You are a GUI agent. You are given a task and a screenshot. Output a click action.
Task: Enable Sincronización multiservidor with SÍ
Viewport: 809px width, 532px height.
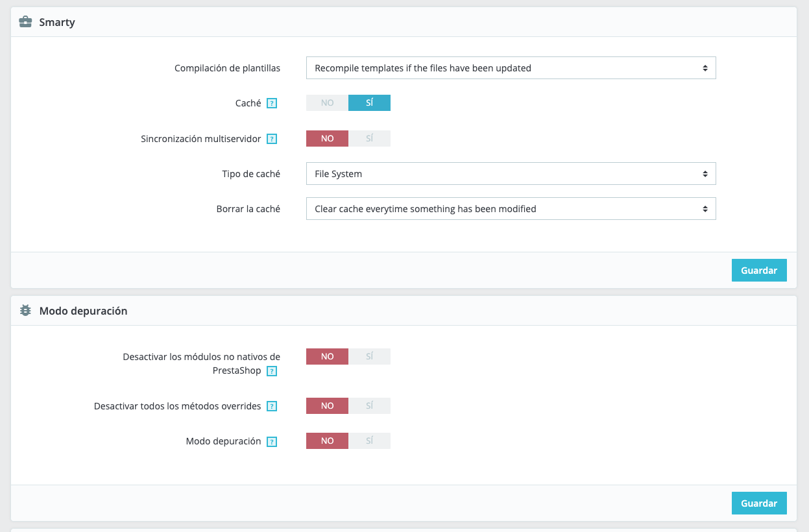tap(369, 139)
